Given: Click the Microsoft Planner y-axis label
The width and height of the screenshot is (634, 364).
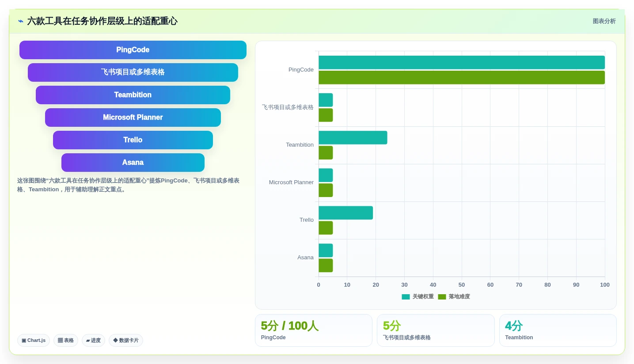Looking at the screenshot, I should point(291,182).
